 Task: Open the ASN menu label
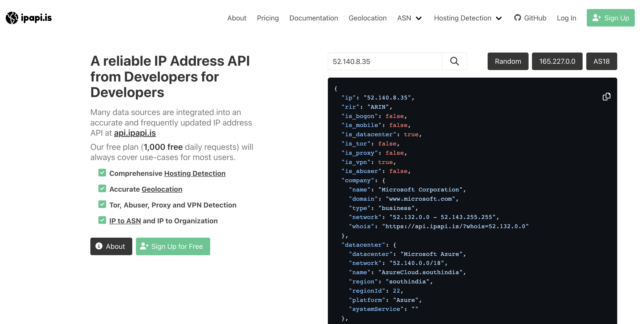pos(404,18)
